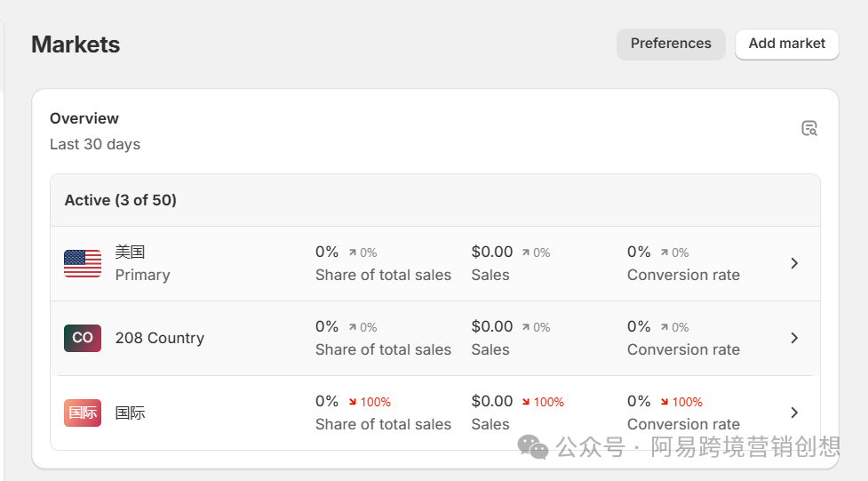Click the pink 国际 market badge
Viewport: 868px width, 481px height.
(83, 413)
